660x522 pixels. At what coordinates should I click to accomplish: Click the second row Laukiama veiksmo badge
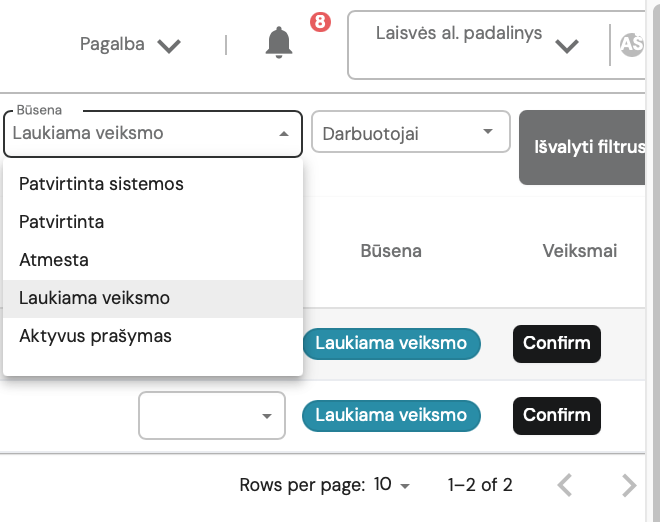click(x=391, y=415)
